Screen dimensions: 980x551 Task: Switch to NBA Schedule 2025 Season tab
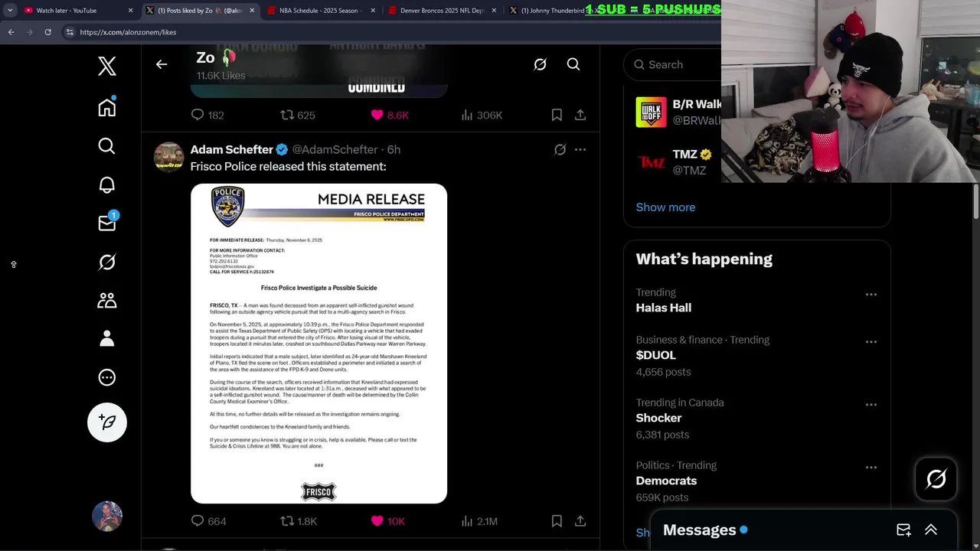point(322,11)
